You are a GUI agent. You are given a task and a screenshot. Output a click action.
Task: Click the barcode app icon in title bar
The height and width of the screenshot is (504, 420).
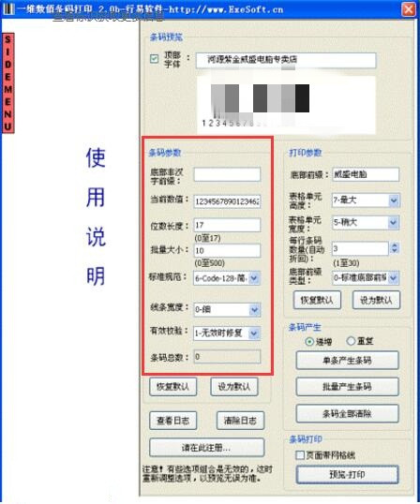click(x=8, y=8)
